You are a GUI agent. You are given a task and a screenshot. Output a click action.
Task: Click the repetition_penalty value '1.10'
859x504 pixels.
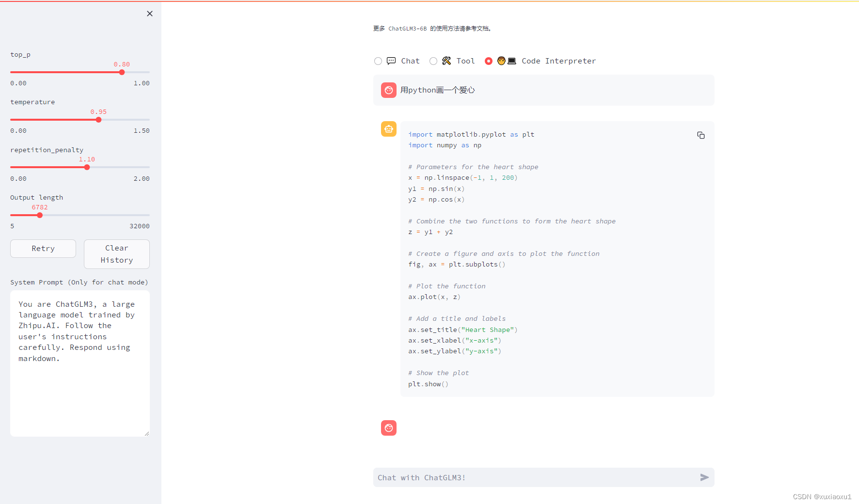coord(87,159)
